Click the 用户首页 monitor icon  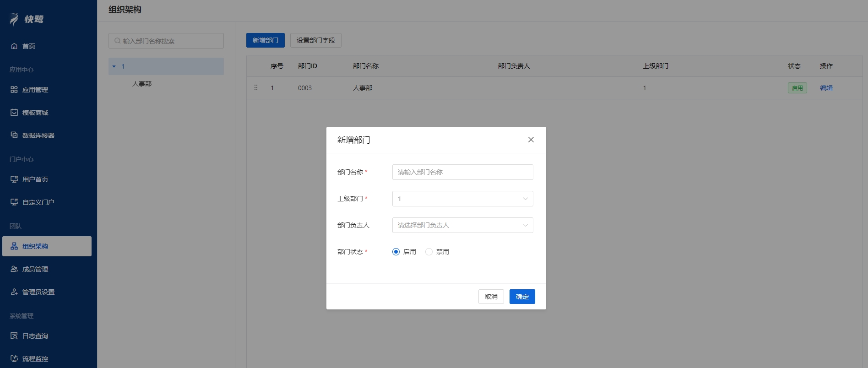click(14, 179)
